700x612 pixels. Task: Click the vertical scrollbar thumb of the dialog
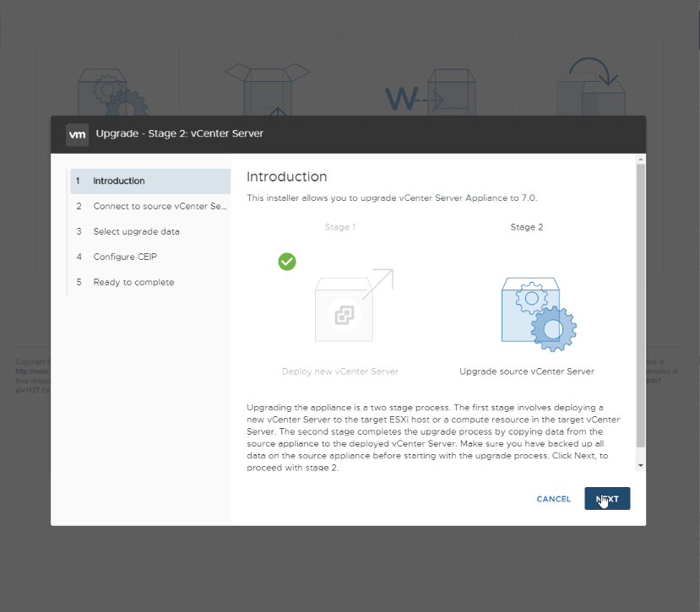(641, 306)
